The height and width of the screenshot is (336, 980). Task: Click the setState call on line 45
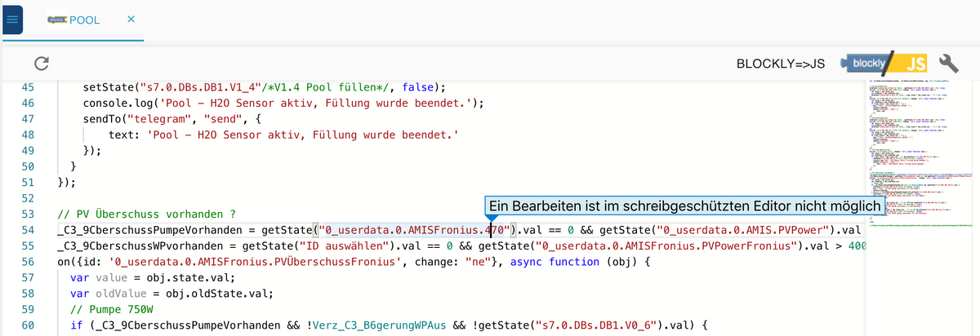pyautogui.click(x=265, y=87)
